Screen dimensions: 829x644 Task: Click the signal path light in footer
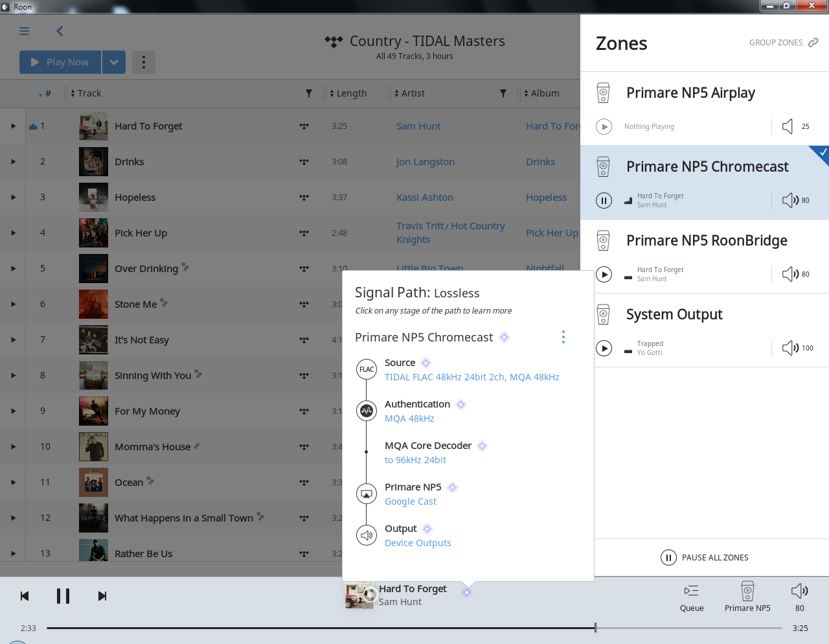pos(466,592)
